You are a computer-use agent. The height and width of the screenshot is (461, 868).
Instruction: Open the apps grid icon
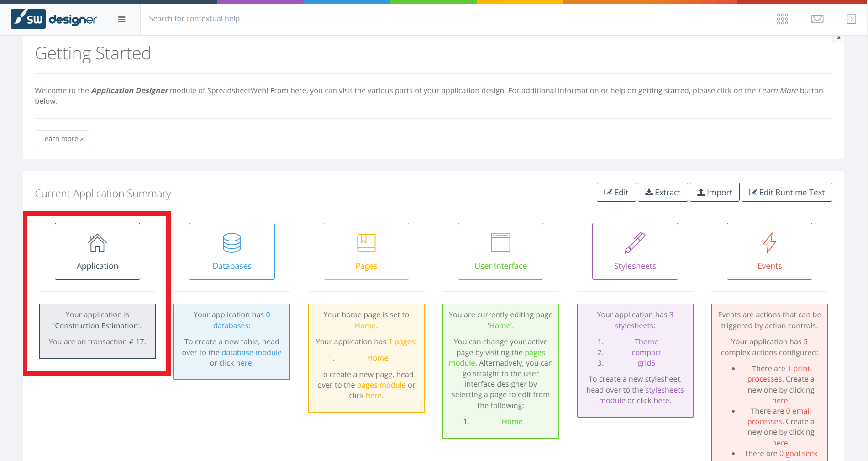pos(782,19)
